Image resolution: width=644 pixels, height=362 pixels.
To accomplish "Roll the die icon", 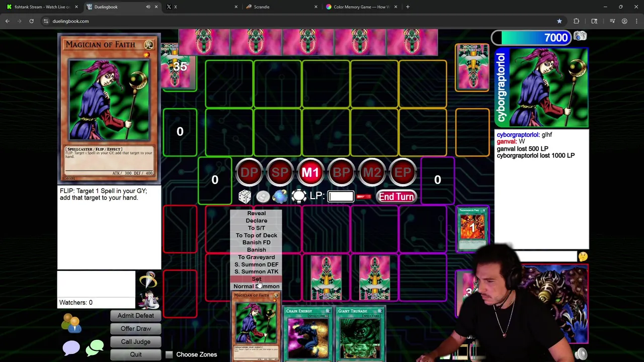I will point(245,197).
